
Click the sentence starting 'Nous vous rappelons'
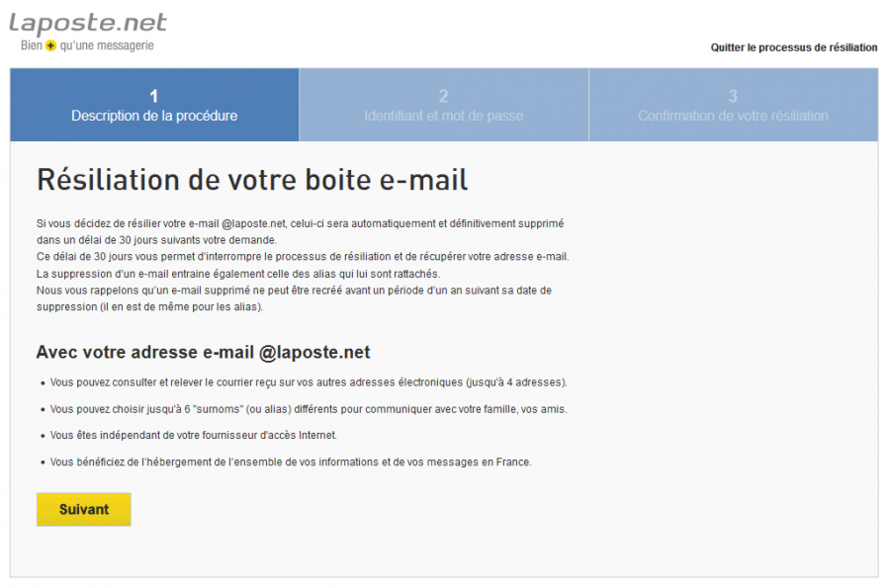pyautogui.click(x=293, y=291)
